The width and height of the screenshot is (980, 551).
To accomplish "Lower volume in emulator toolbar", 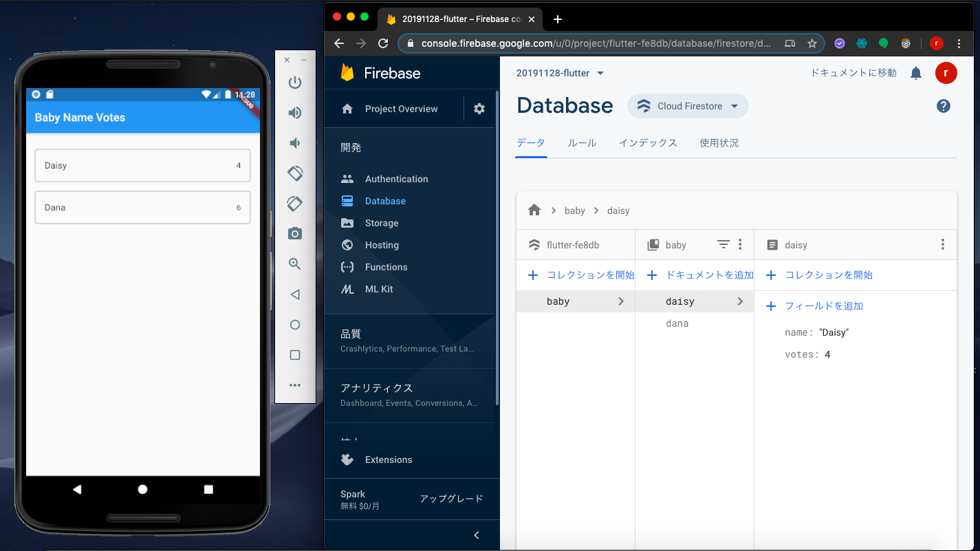I will click(295, 143).
